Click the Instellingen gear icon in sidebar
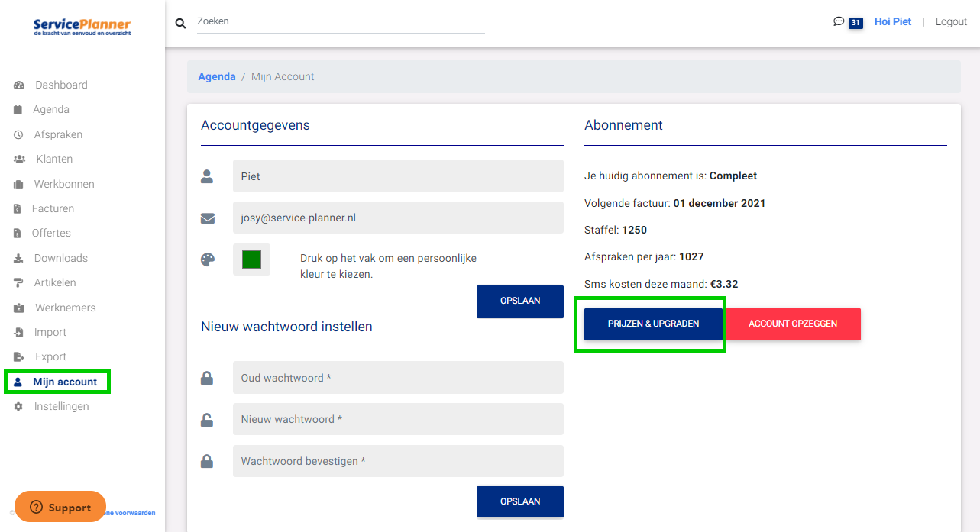Screen dimensions: 980x532 coord(18,407)
